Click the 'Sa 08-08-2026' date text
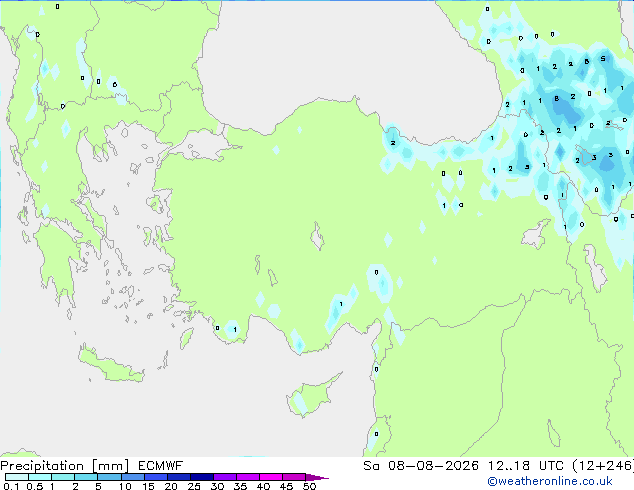This screenshot has height=490, width=634. click(x=421, y=466)
